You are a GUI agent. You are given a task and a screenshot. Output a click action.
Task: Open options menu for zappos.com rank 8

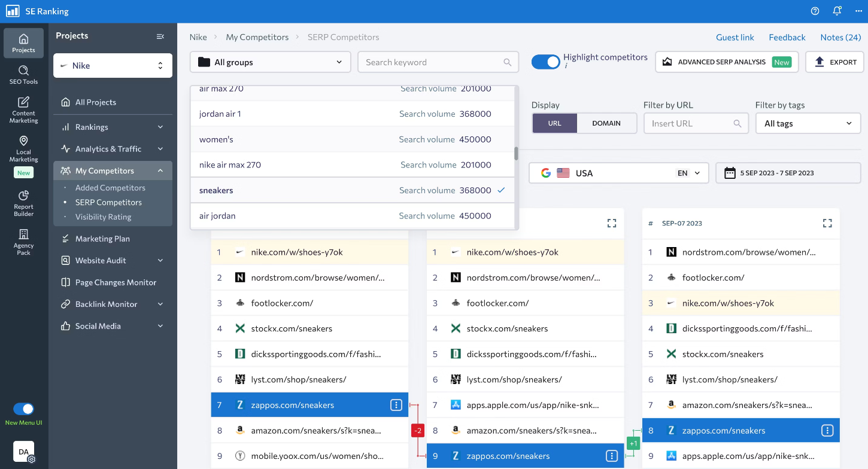(x=827, y=431)
